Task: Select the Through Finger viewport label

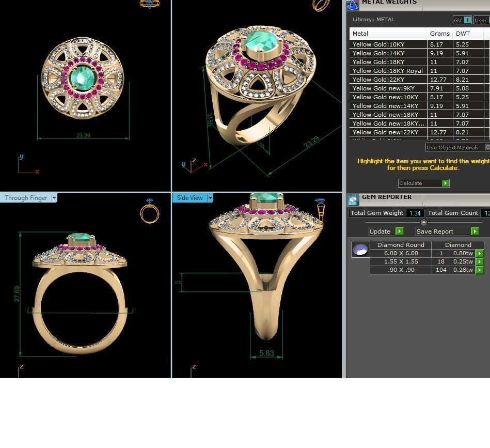Action: point(26,198)
